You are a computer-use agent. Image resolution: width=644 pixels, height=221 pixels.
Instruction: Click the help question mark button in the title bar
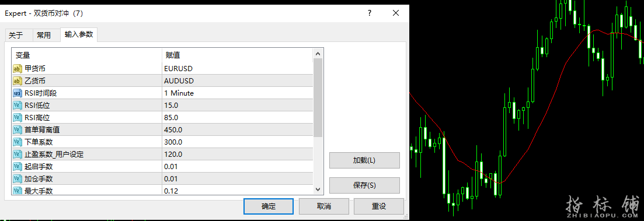tap(370, 13)
